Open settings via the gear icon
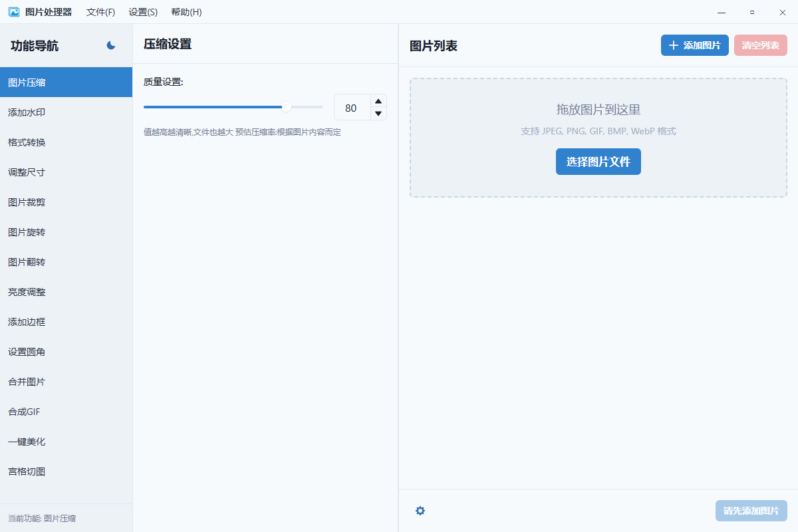The height and width of the screenshot is (532, 798). coord(420,511)
